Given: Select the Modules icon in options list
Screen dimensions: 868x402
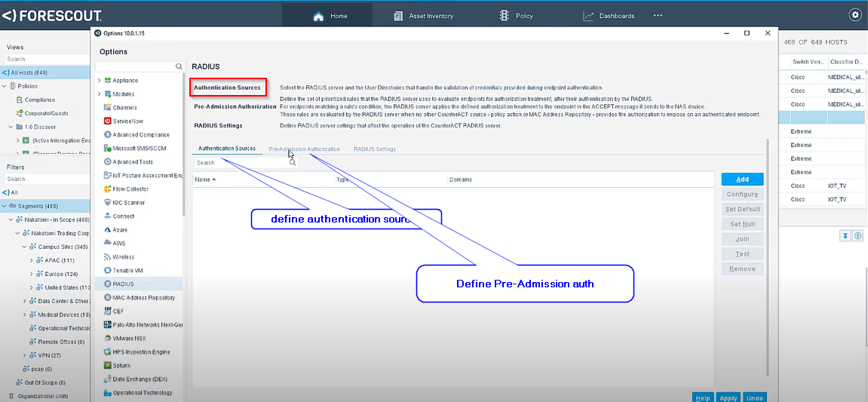Looking at the screenshot, I should click(x=107, y=94).
